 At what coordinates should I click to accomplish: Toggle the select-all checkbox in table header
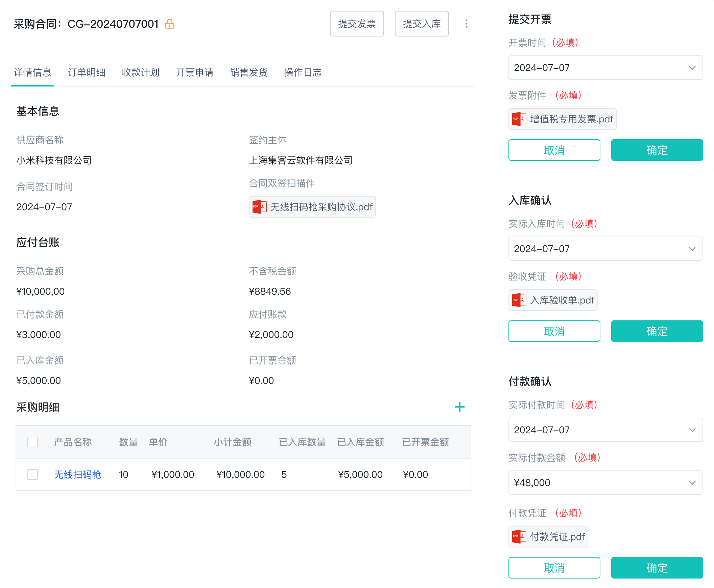click(32, 442)
